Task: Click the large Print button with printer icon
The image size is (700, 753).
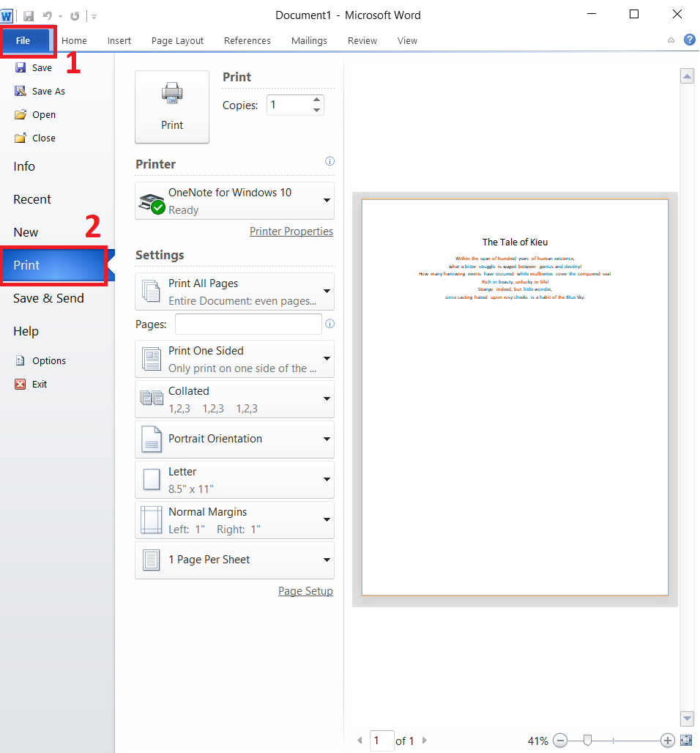Action: [172, 107]
